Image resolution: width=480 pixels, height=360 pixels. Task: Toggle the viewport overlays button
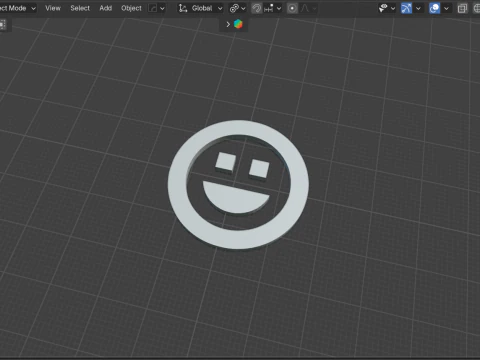(x=434, y=8)
